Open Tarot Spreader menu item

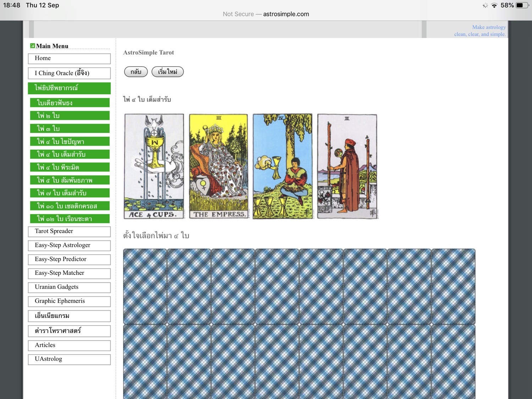(x=69, y=232)
